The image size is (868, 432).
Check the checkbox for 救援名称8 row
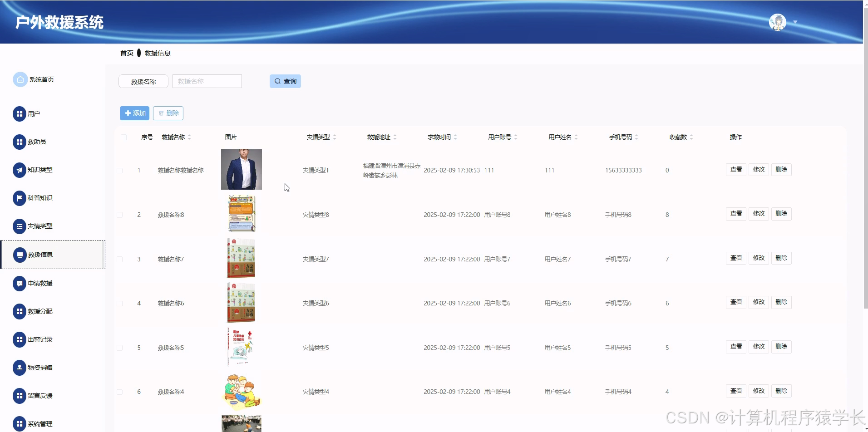click(120, 215)
